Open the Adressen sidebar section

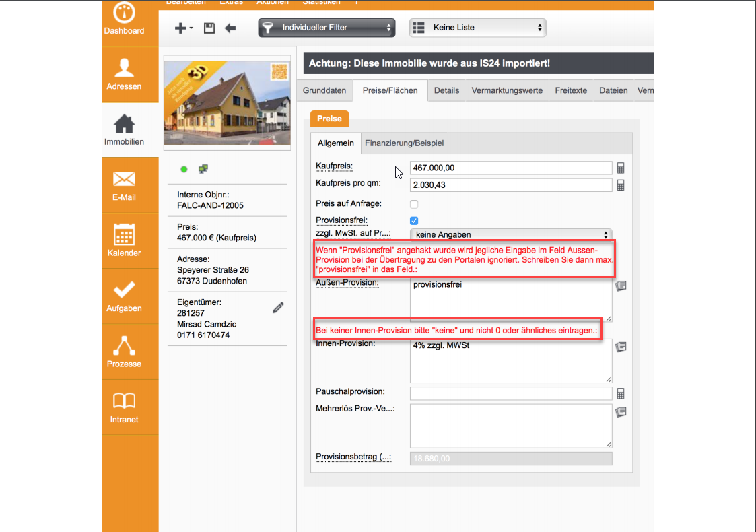(x=124, y=74)
